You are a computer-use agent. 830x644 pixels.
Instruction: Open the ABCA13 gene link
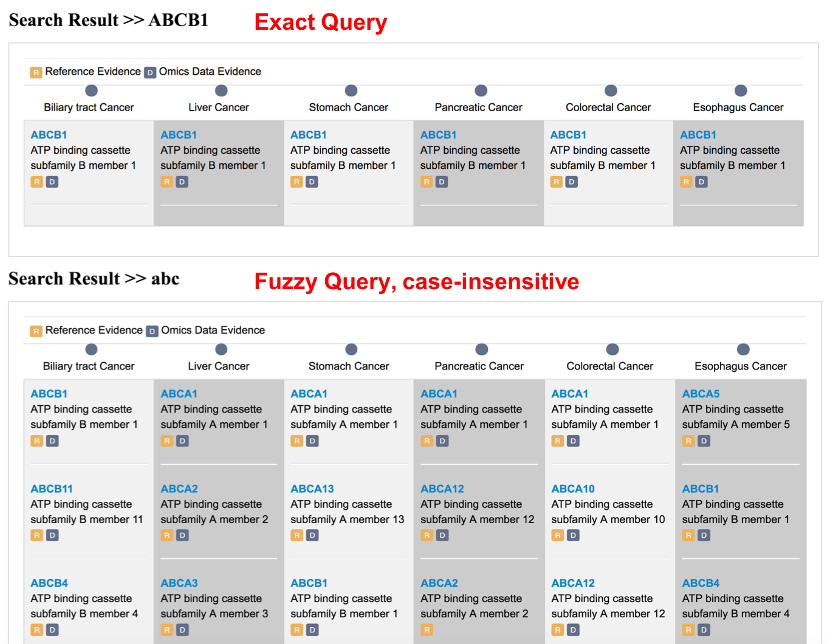click(x=312, y=488)
